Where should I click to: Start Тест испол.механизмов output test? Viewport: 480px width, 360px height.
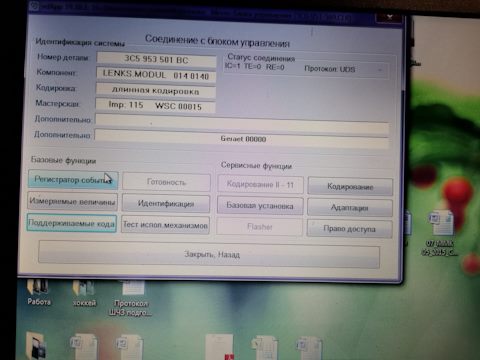[165, 225]
